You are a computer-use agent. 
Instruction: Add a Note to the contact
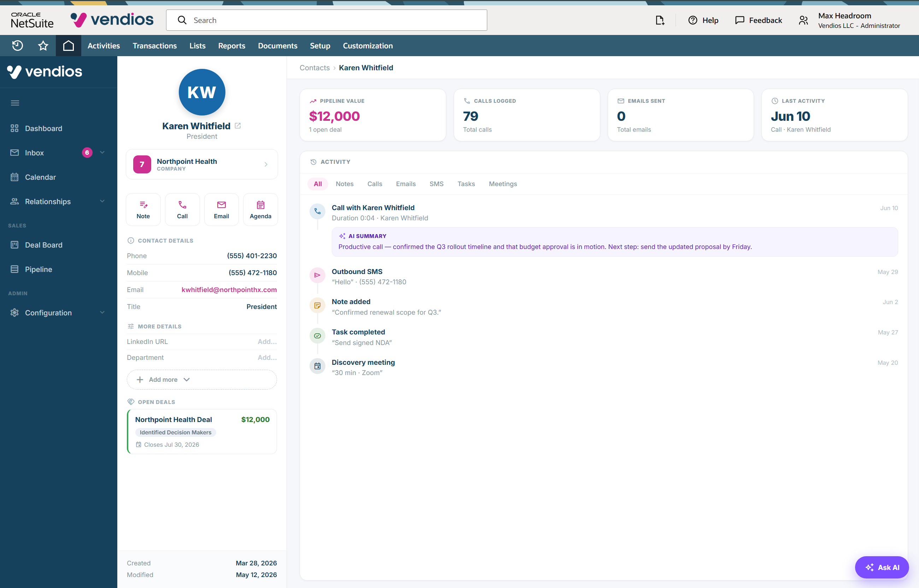point(143,210)
